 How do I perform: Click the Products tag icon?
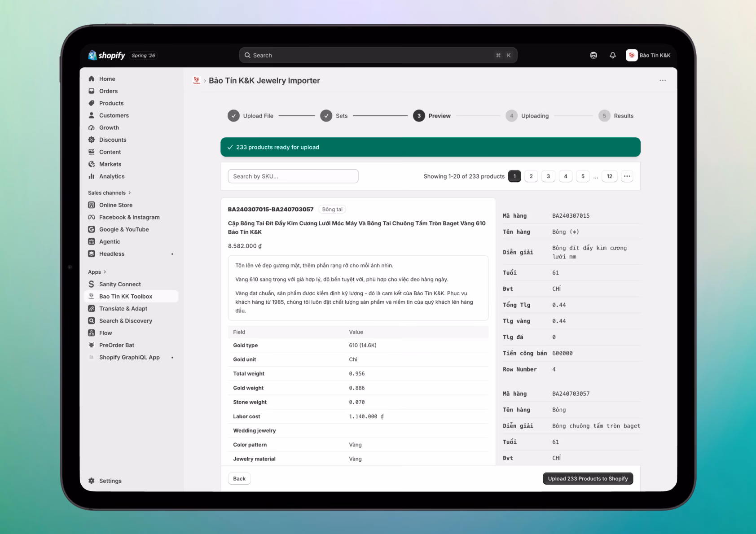click(92, 103)
